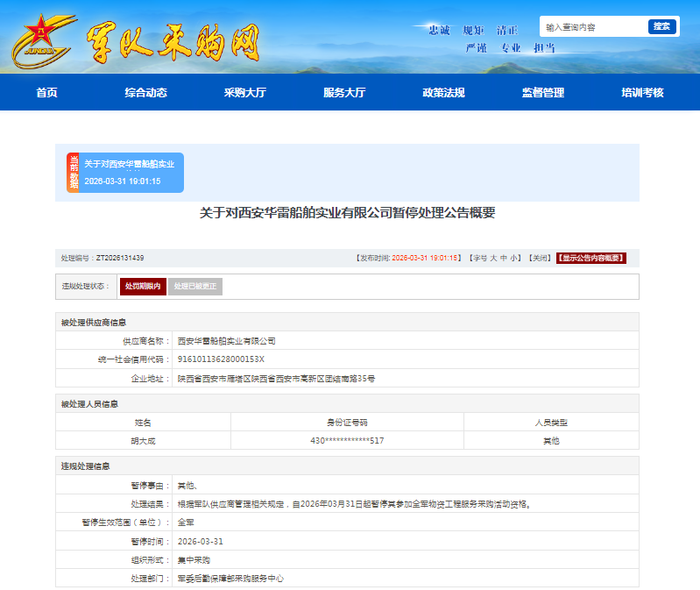Go to the 首页 home page
Screen dimensions: 700x590
46,93
